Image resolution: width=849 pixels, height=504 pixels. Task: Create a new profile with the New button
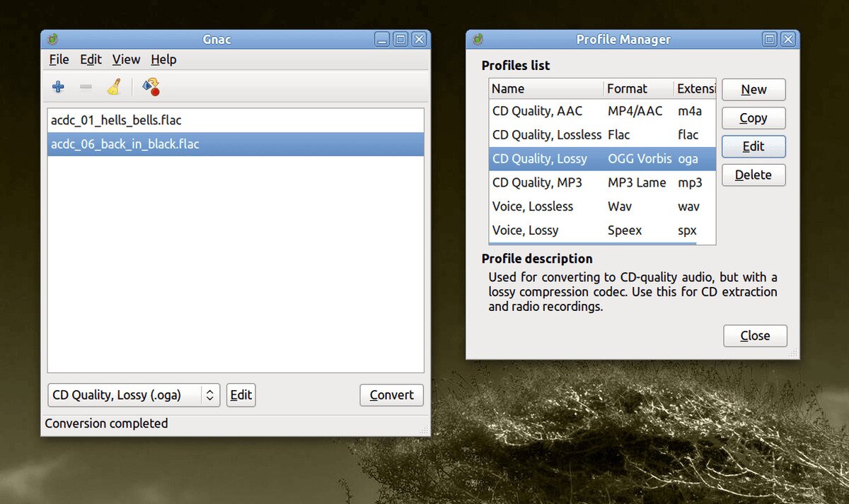click(753, 89)
